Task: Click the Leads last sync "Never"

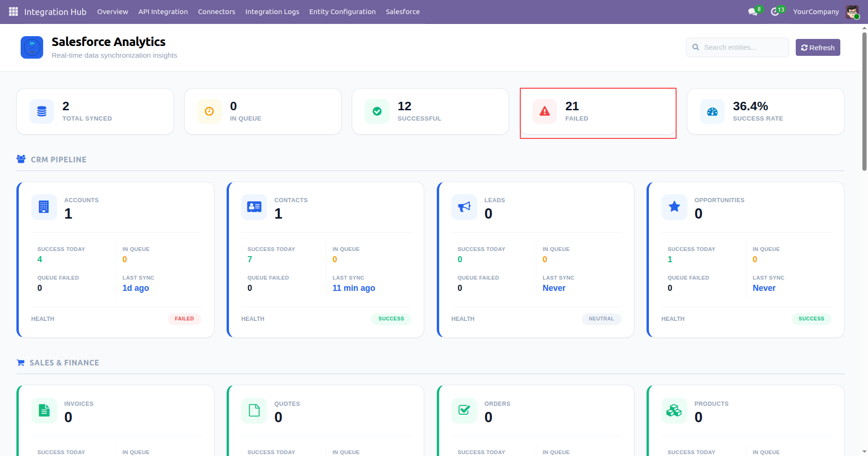Action: [x=554, y=288]
